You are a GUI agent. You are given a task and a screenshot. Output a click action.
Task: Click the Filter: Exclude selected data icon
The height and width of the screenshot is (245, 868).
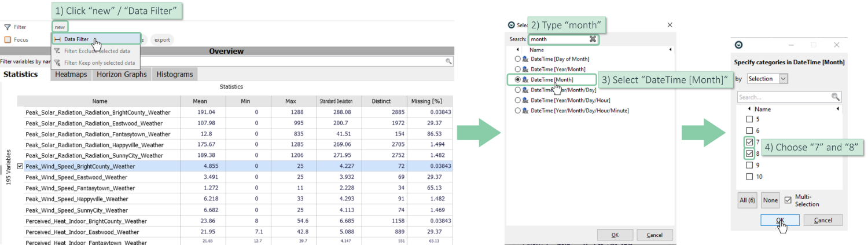[57, 51]
